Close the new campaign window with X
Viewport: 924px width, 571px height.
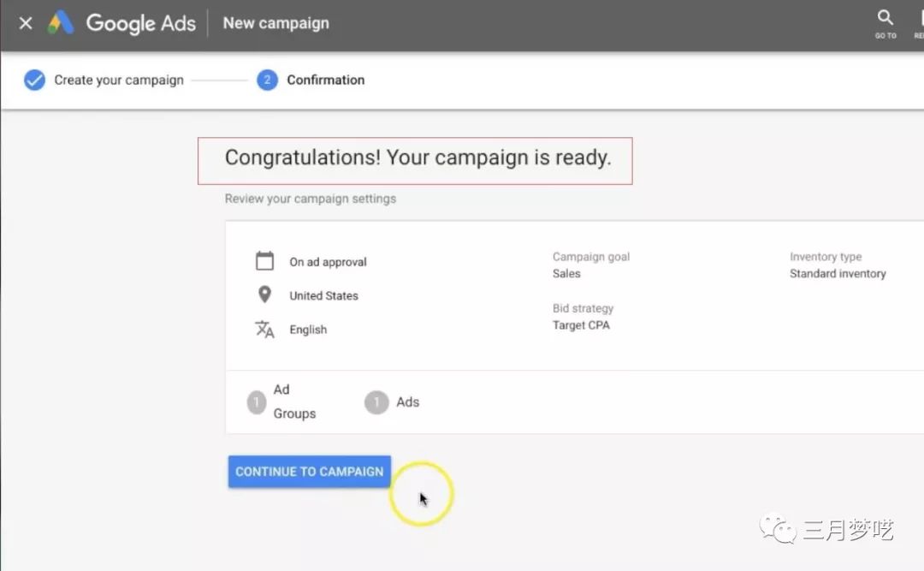point(26,23)
